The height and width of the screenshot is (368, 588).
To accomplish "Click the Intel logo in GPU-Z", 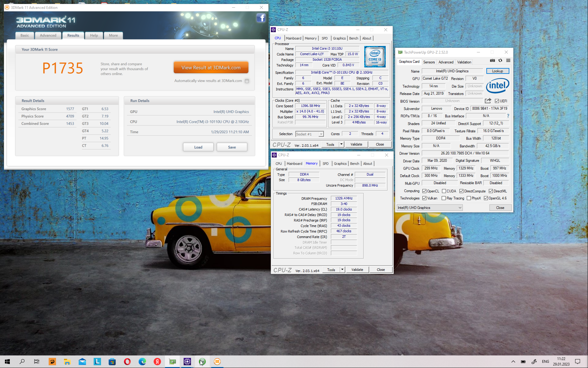I will pyautogui.click(x=498, y=85).
